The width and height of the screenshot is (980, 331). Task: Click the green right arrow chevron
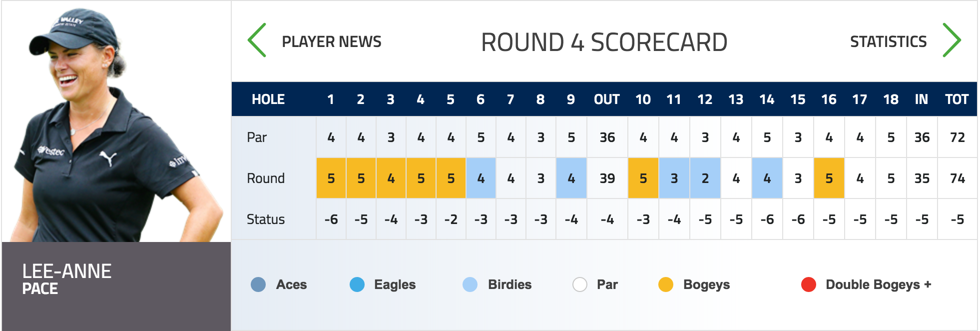[x=952, y=40]
